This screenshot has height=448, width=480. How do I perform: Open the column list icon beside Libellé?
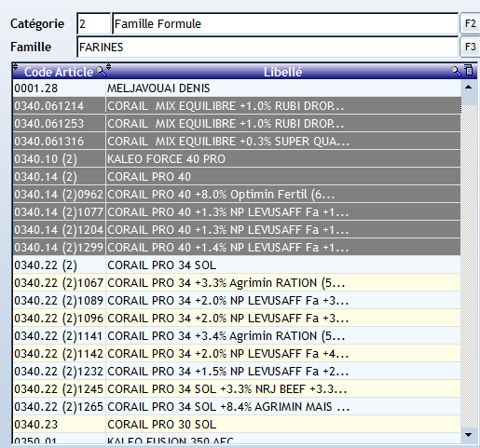click(469, 70)
